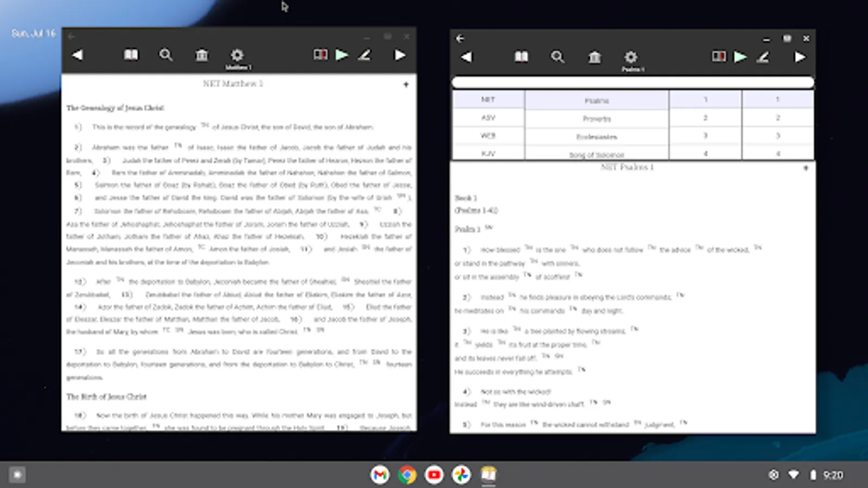The height and width of the screenshot is (488, 868).
Task: Go to previous chapter in Matthew window
Action: pos(78,55)
